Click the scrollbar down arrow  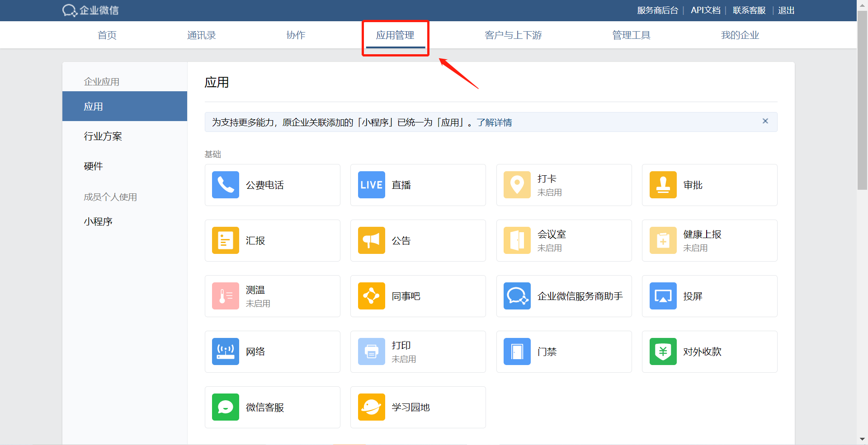[x=862, y=439]
